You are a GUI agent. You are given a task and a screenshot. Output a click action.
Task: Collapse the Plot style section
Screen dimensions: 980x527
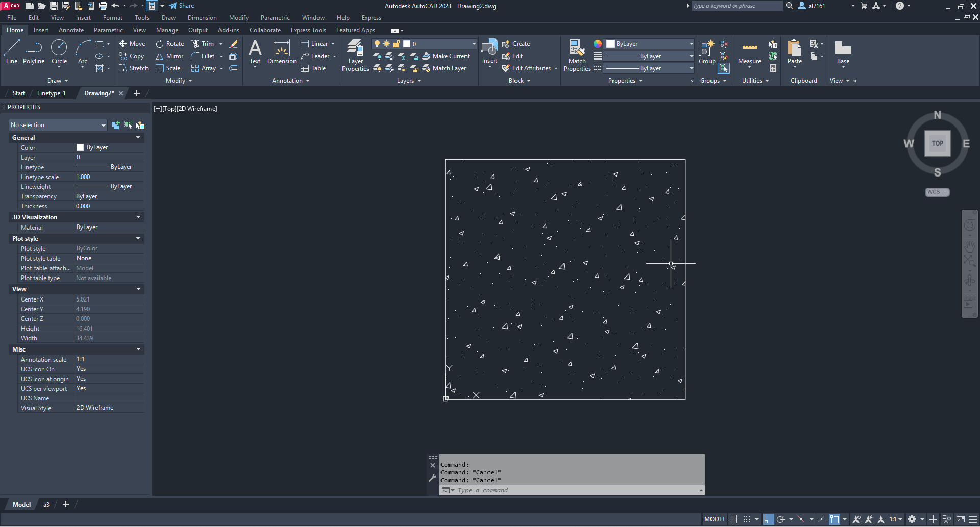coord(138,239)
